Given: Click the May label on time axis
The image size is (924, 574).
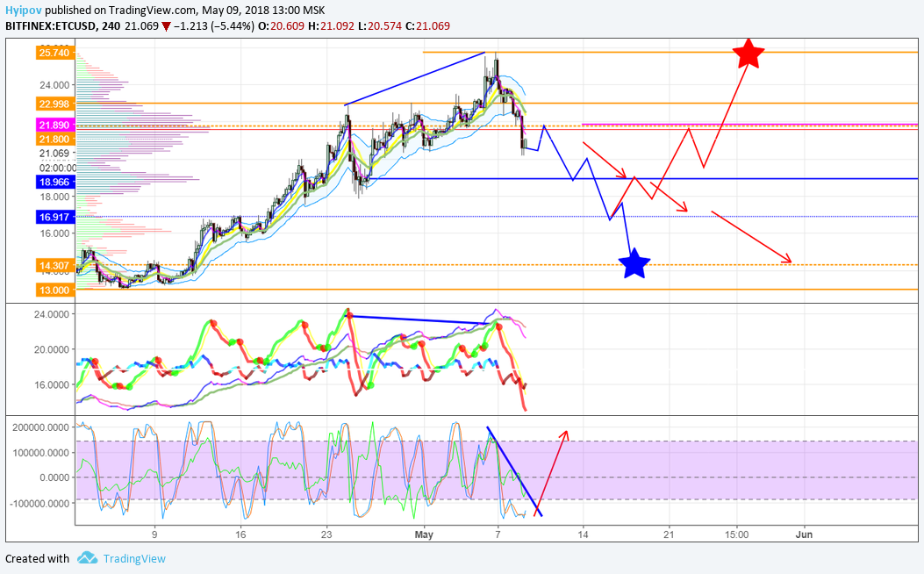Looking at the screenshot, I should pyautogui.click(x=424, y=535).
